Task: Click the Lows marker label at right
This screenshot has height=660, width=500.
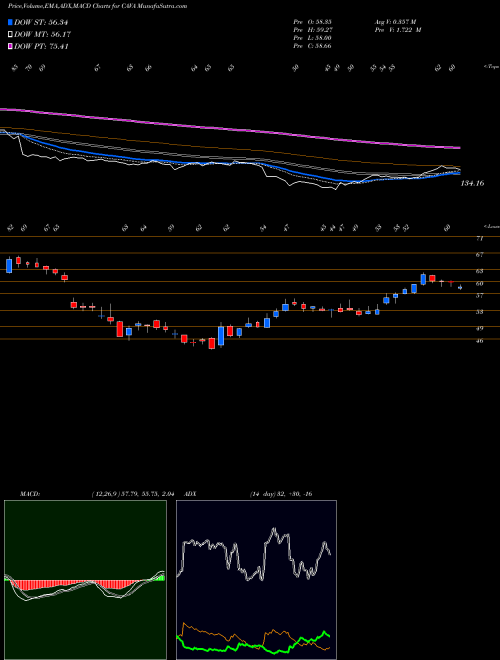Action: pyautogui.click(x=492, y=226)
